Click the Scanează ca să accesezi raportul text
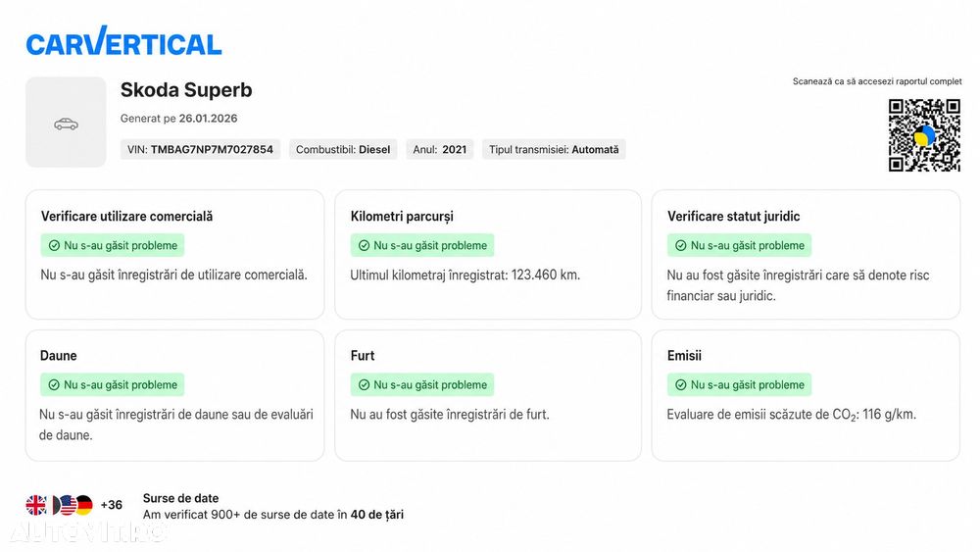Image resolution: width=980 pixels, height=552 pixels. (877, 81)
